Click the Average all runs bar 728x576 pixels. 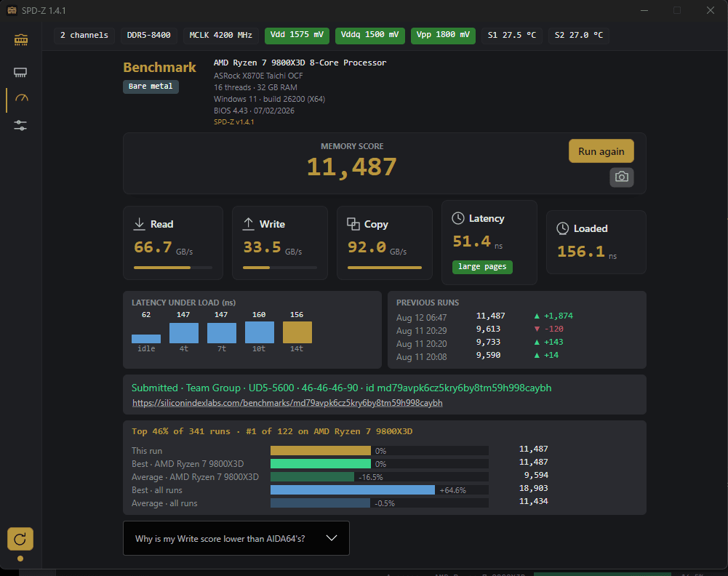pos(320,503)
